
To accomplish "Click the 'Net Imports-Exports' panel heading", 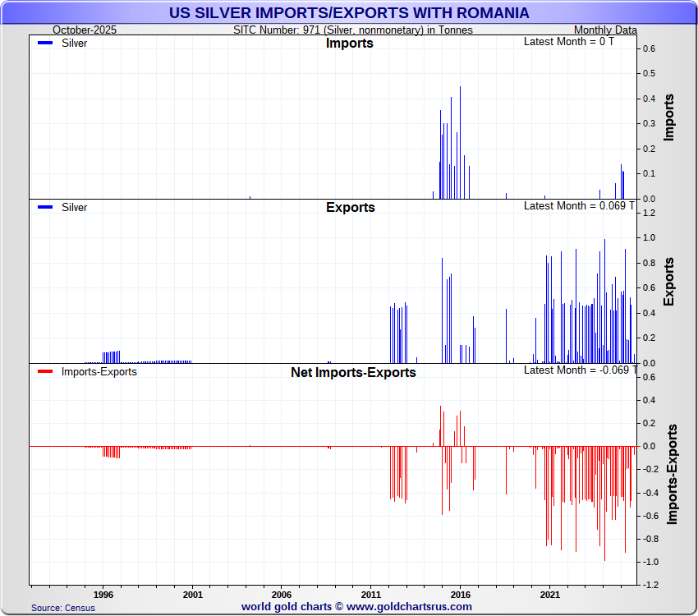I will (353, 372).
